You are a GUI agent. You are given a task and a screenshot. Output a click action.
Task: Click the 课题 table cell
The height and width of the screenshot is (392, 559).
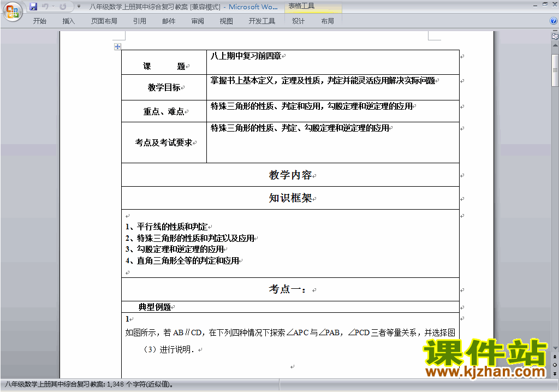tap(164, 62)
